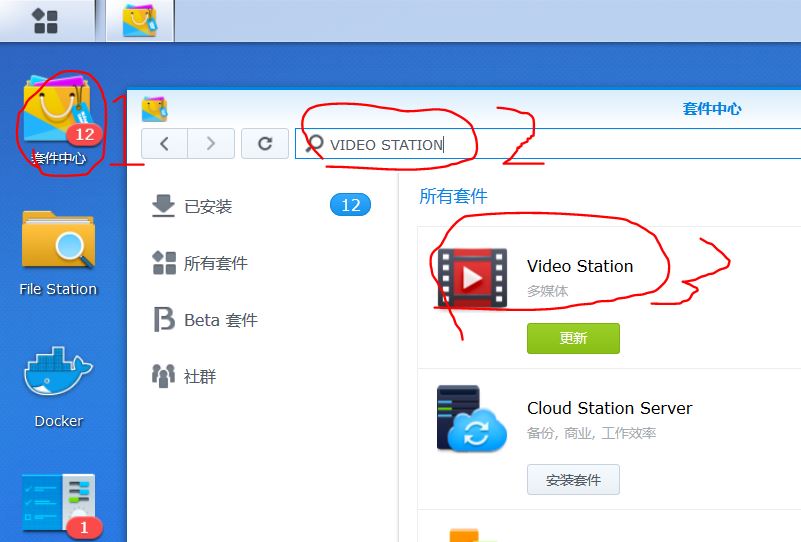
Task: Go forward using the right arrow button
Action: [x=211, y=144]
